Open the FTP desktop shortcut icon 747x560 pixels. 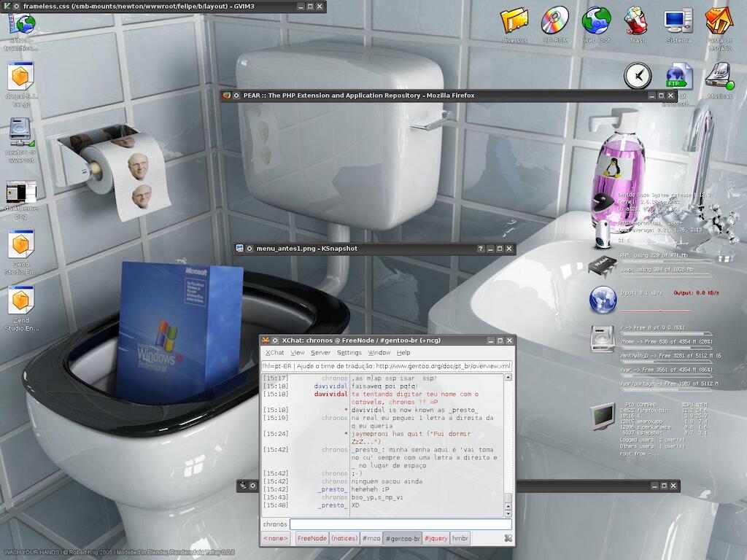pos(678,75)
